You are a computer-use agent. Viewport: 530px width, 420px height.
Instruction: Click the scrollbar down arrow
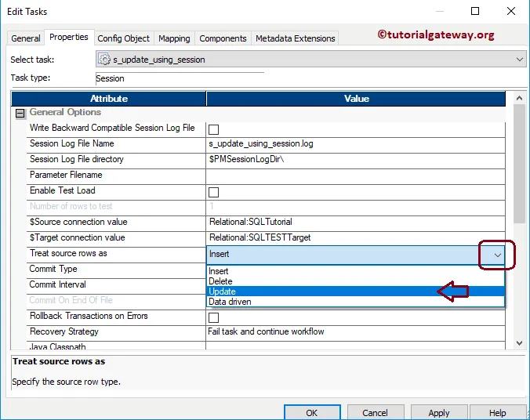tap(520, 343)
